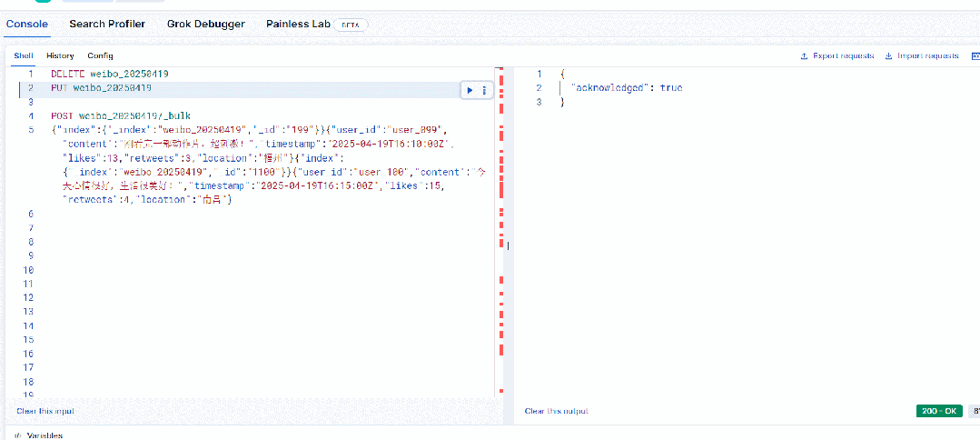
Task: Click editor line number 3
Action: (x=31, y=102)
